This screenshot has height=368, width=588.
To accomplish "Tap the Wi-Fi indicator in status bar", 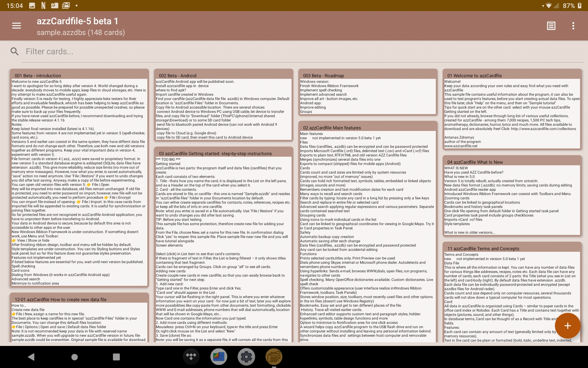I will (548, 6).
